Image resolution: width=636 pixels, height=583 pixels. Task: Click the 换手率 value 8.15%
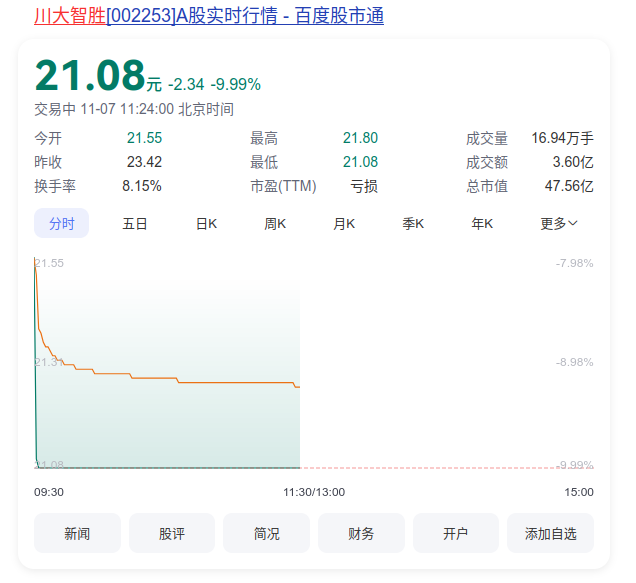(x=142, y=186)
